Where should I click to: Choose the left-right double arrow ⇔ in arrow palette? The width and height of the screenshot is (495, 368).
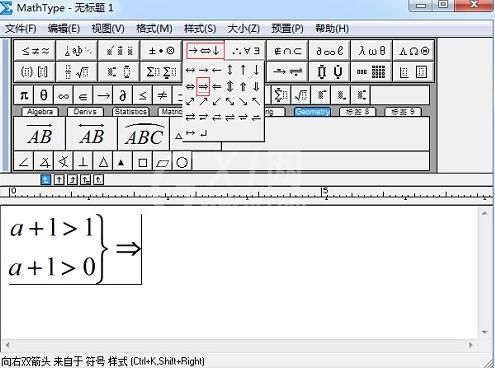tap(190, 87)
